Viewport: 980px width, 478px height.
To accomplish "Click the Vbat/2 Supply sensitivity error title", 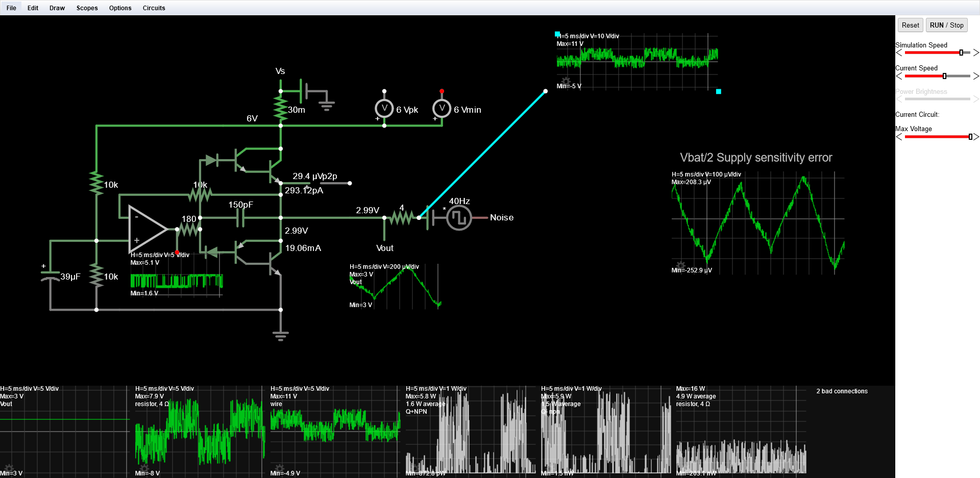I will [x=756, y=158].
